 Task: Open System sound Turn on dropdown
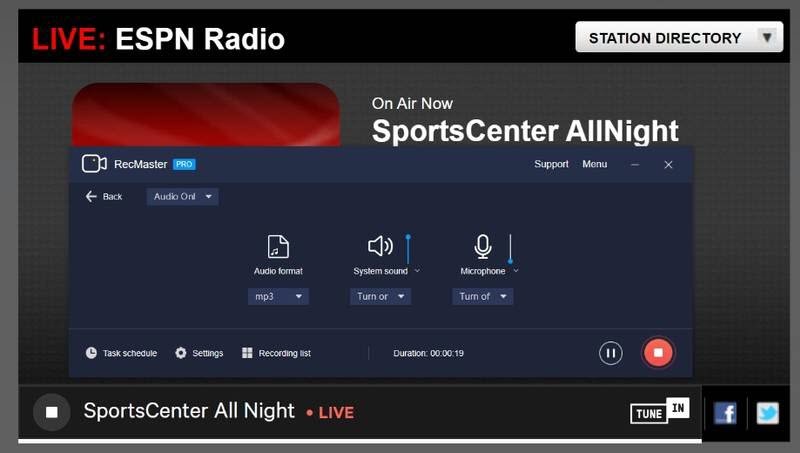pyautogui.click(x=381, y=296)
